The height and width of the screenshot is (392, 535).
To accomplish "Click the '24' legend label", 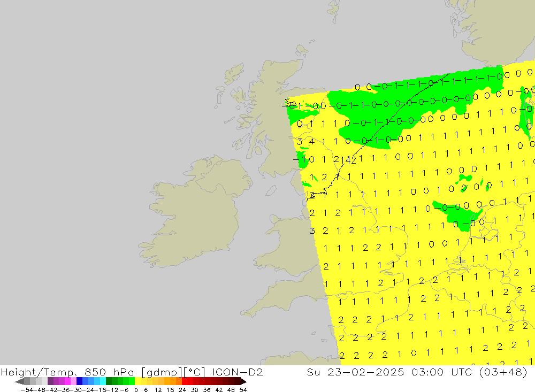I will (x=182, y=390).
